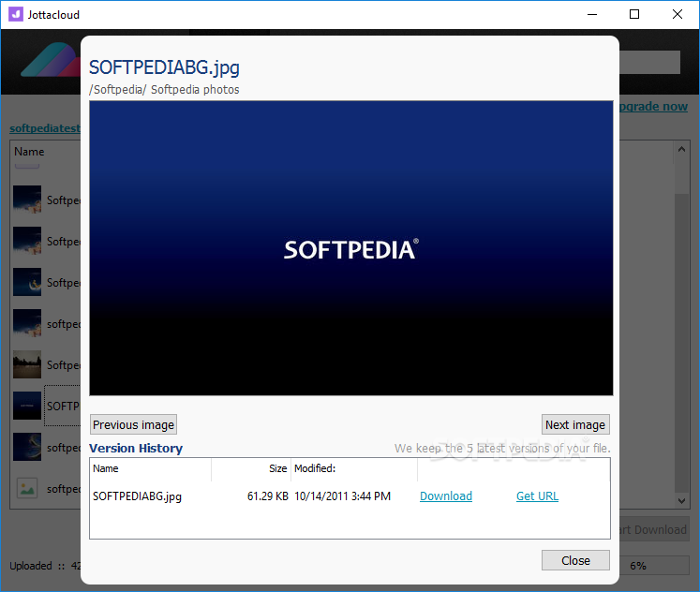700x592 pixels.
Task: Go to the Next image
Action: coord(575,424)
